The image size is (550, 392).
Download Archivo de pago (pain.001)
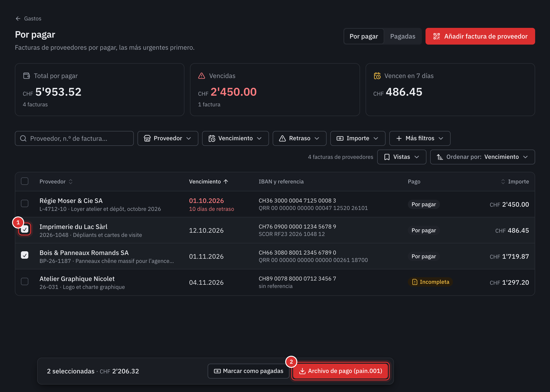pos(340,371)
